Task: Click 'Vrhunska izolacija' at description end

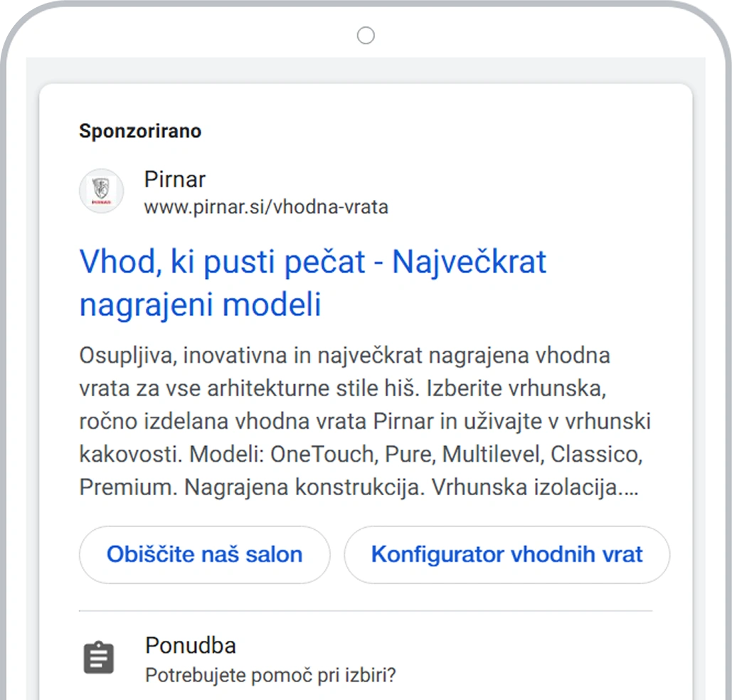Action: [x=524, y=487]
